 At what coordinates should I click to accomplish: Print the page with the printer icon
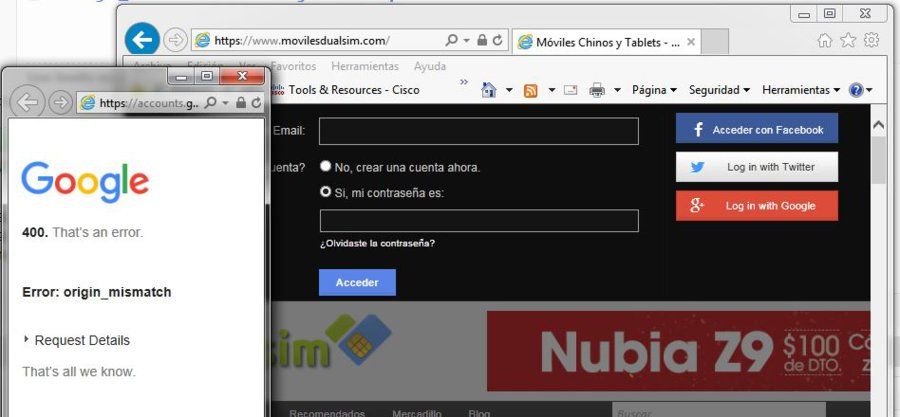(x=598, y=90)
